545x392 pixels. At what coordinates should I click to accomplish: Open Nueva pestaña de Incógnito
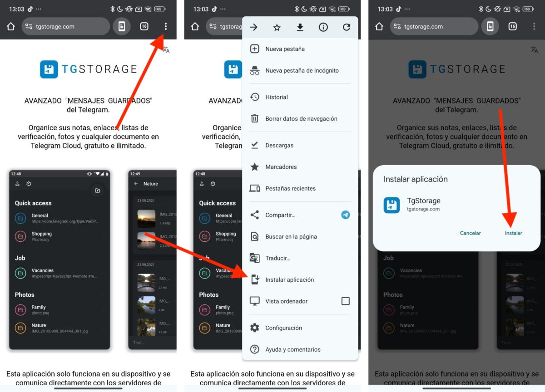point(300,70)
